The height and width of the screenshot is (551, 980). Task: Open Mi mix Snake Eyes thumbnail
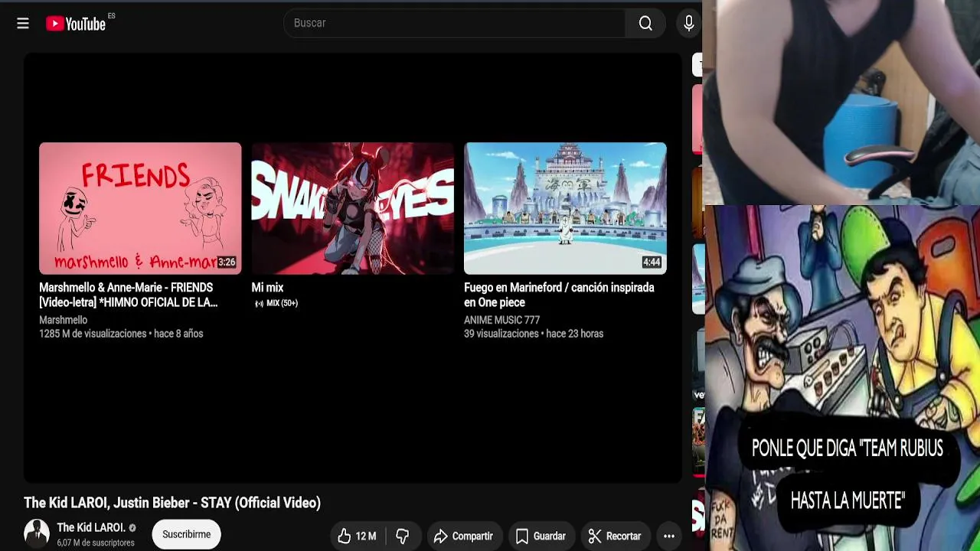(x=352, y=208)
